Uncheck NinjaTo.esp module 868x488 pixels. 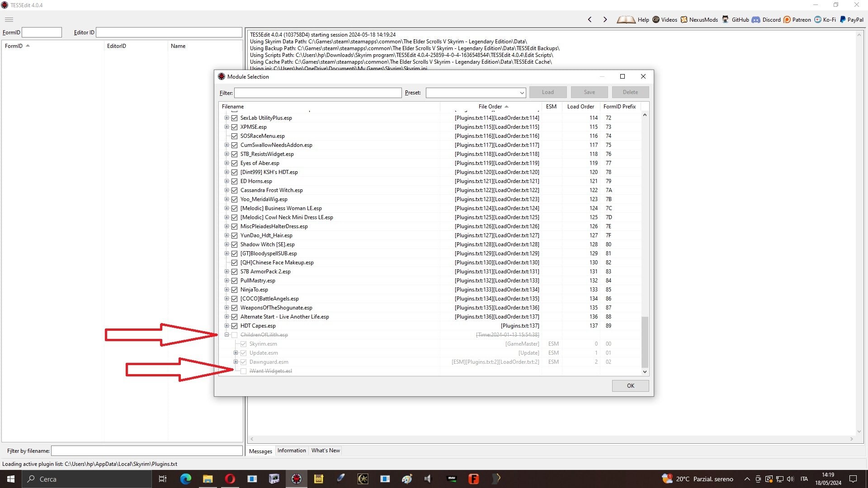tap(235, 290)
